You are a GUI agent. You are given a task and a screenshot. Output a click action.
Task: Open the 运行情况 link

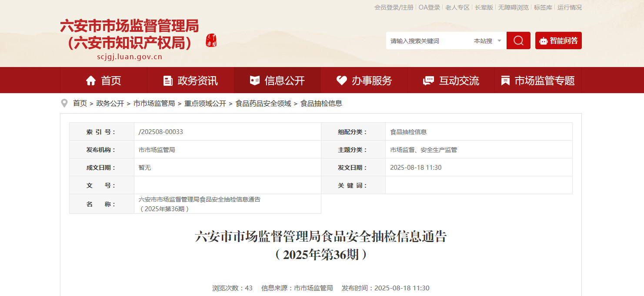(570, 7)
